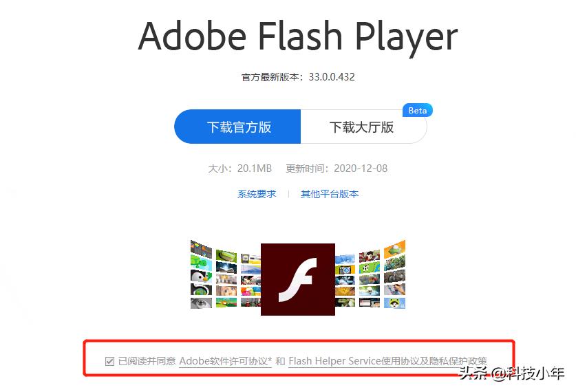This screenshot has height=392, width=576.
Task: Select the child's face thumbnail
Action: [226, 291]
